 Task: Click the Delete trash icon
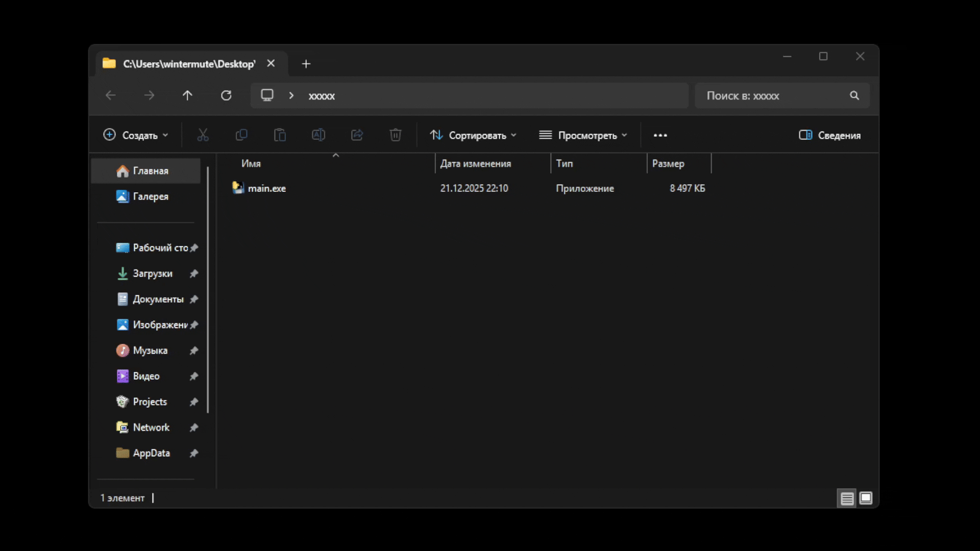click(x=396, y=135)
